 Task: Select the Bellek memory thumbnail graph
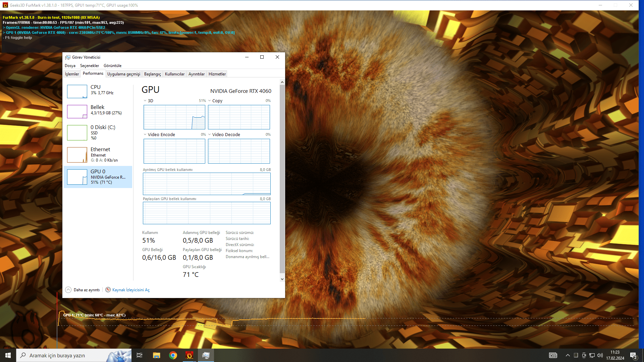pyautogui.click(x=77, y=112)
